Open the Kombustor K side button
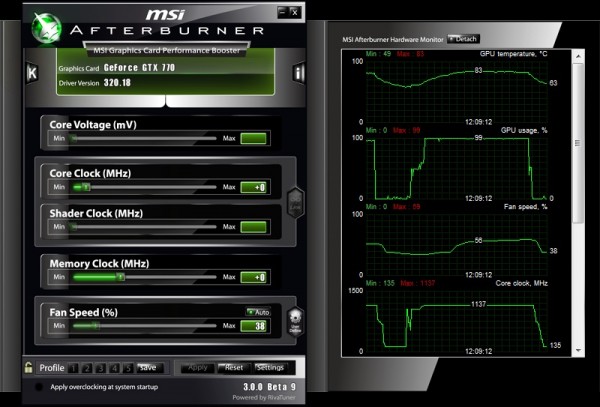 (x=32, y=73)
